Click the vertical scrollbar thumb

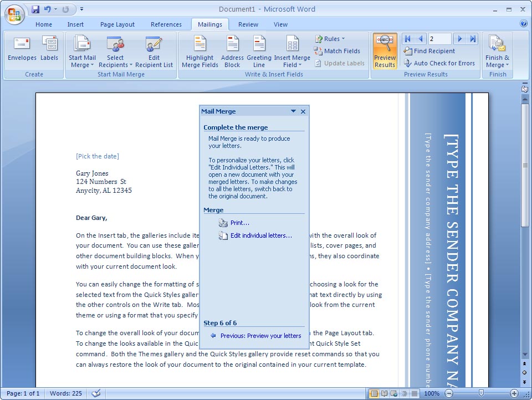(x=525, y=165)
